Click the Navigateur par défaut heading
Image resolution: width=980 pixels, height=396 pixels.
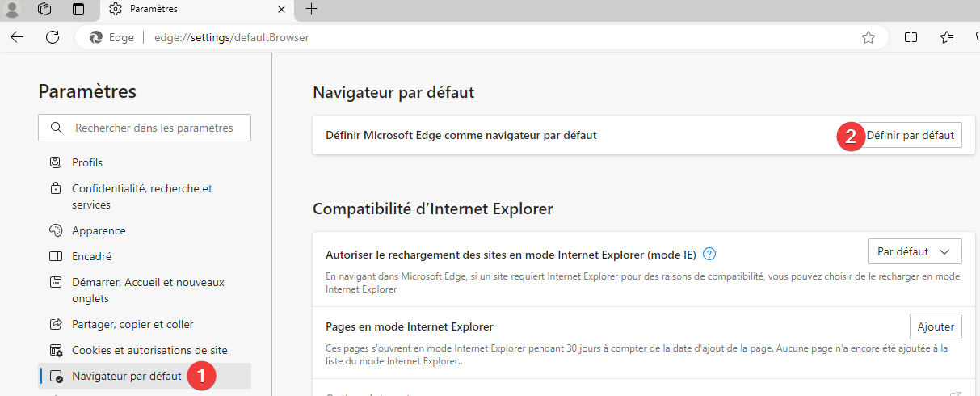point(393,92)
